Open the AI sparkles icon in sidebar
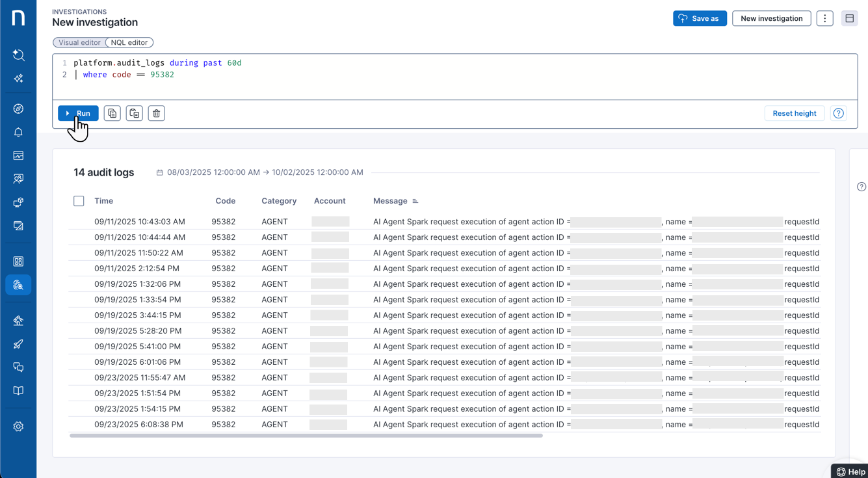868x478 pixels. tap(18, 79)
